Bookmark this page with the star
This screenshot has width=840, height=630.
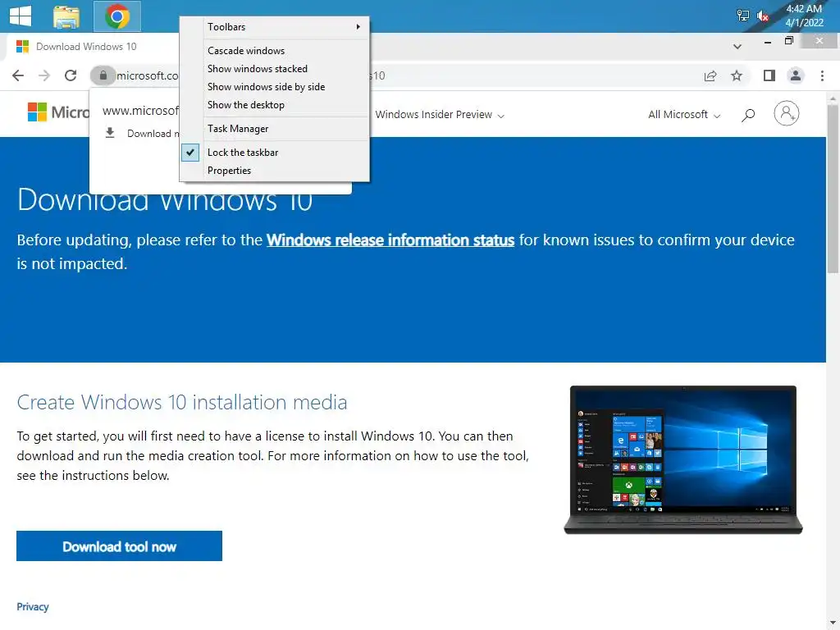tap(737, 75)
